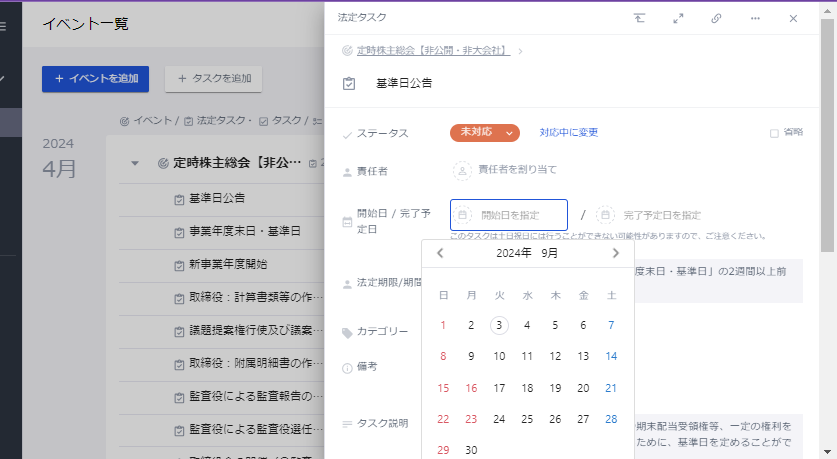Select September 1 in calendar
This screenshot has width=837, height=459.
(443, 325)
